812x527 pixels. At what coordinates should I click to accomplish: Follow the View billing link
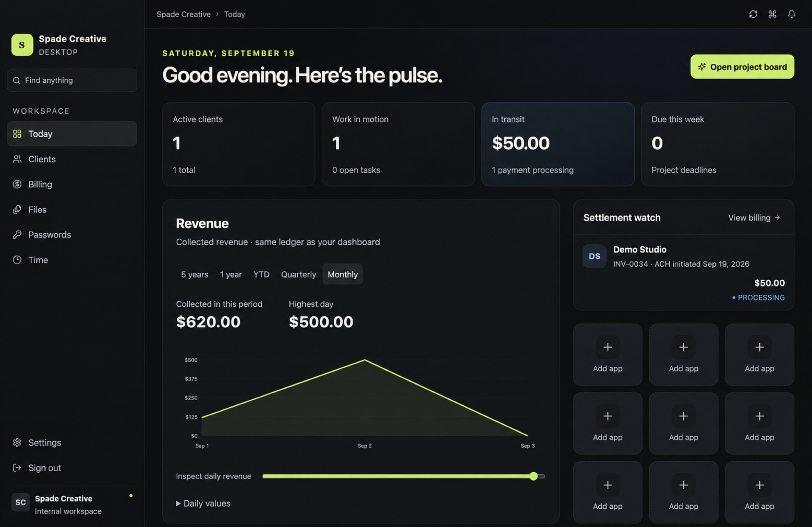[754, 218]
